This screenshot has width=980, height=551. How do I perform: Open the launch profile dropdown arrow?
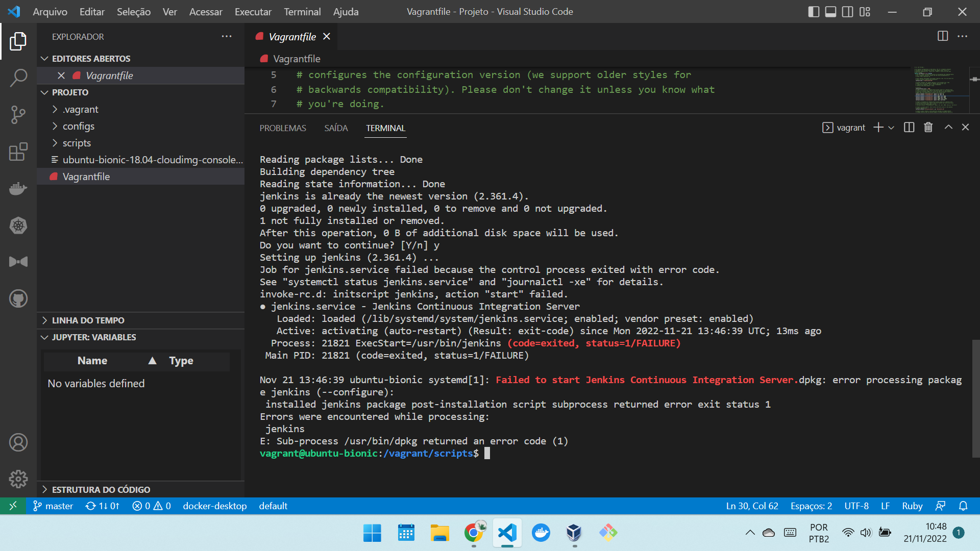pyautogui.click(x=891, y=128)
